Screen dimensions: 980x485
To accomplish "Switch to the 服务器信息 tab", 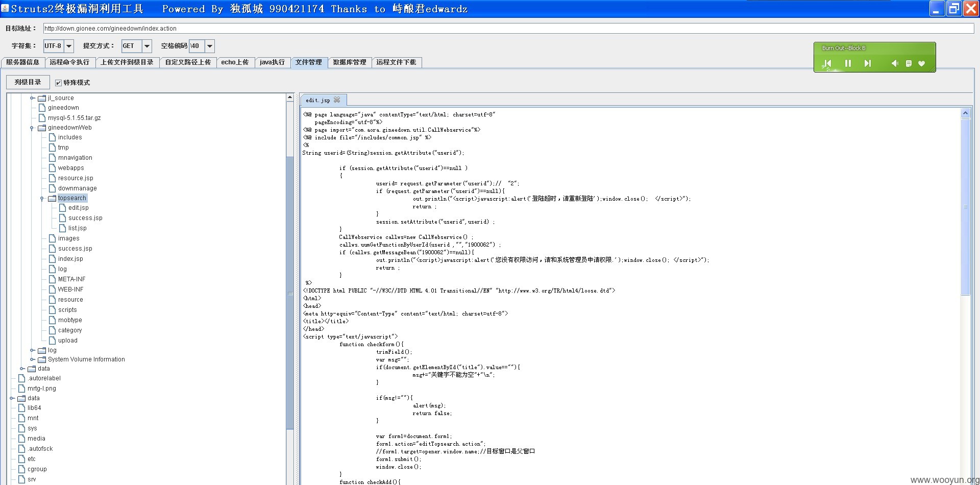I will [23, 62].
